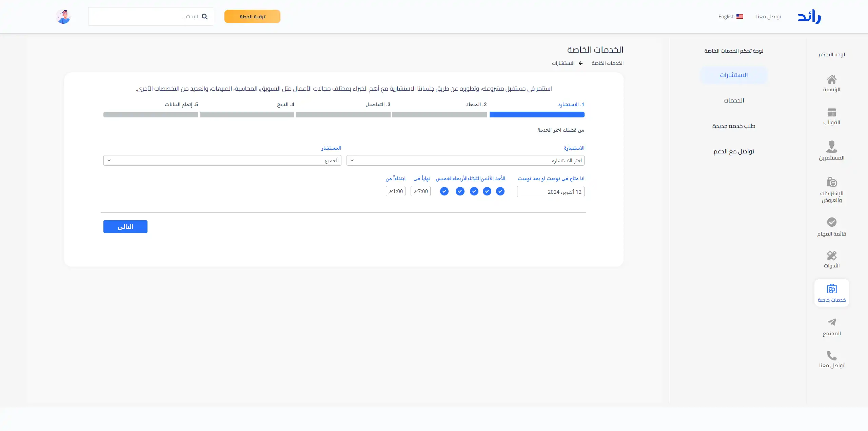Open the ابتداءاً من time picker
Screen dimensions: 868x431
point(395,191)
